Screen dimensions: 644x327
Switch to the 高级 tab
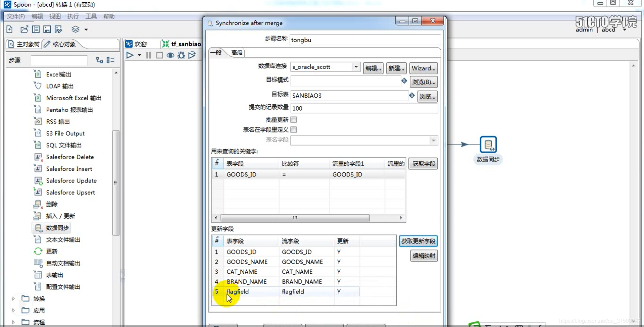(x=237, y=53)
